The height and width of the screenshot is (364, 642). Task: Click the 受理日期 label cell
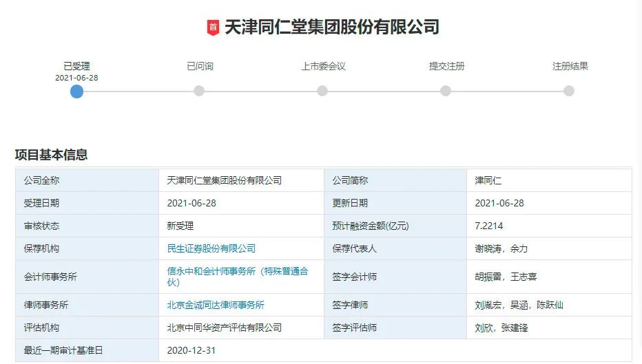click(x=87, y=203)
